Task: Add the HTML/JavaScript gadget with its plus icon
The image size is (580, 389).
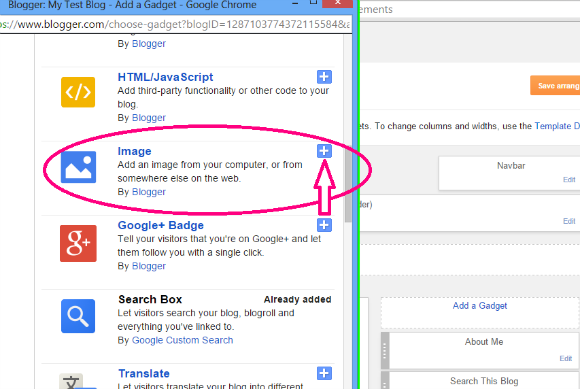Action: pyautogui.click(x=324, y=77)
